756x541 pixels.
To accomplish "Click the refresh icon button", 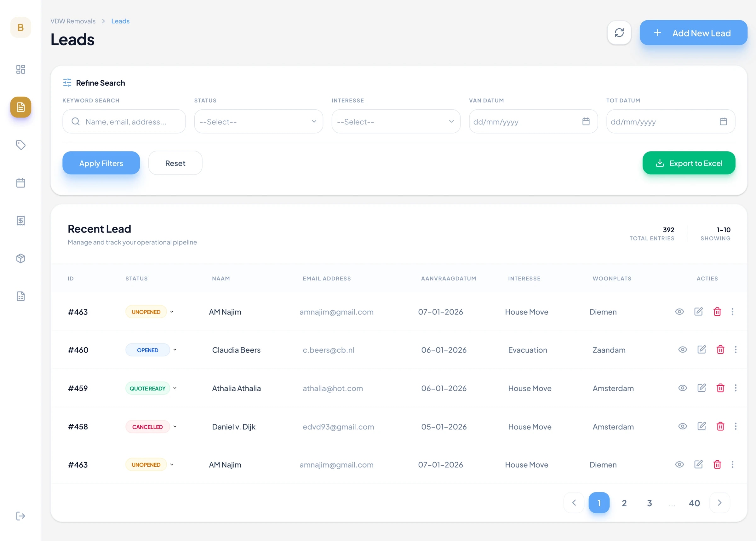I will click(619, 33).
